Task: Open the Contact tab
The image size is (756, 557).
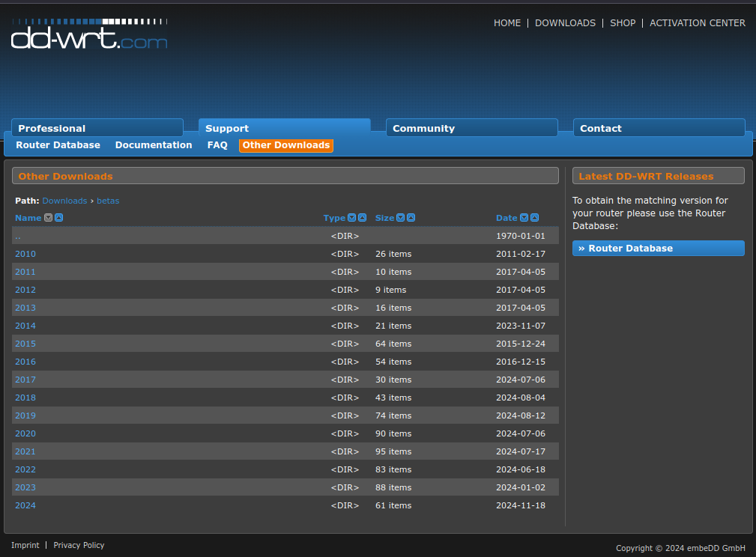Action: [x=659, y=128]
